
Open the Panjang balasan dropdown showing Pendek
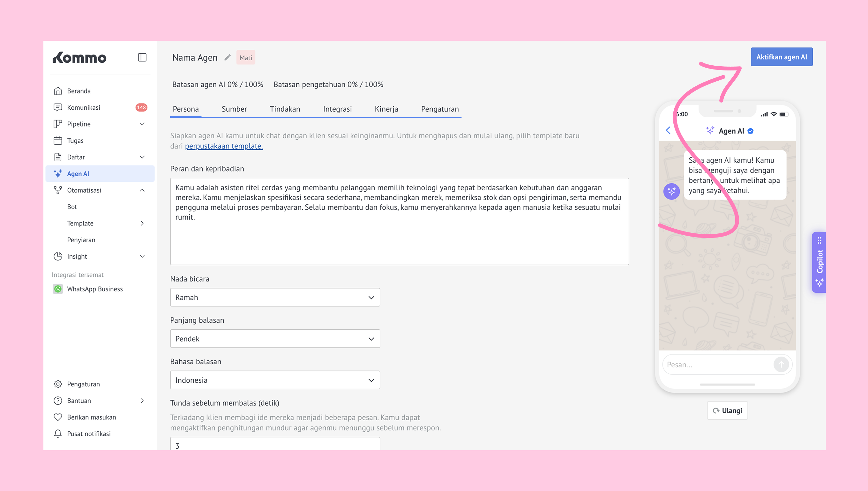pyautogui.click(x=275, y=339)
